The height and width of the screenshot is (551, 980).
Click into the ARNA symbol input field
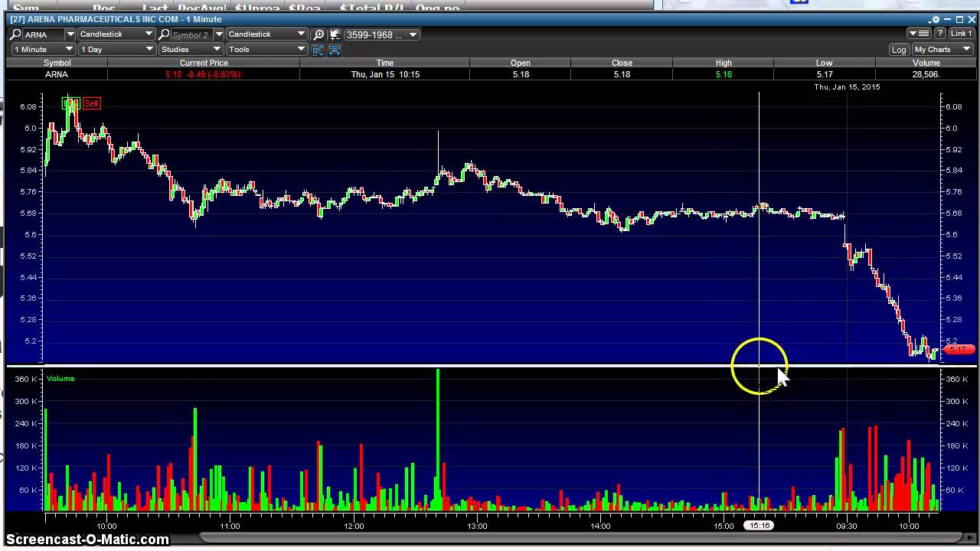43,34
